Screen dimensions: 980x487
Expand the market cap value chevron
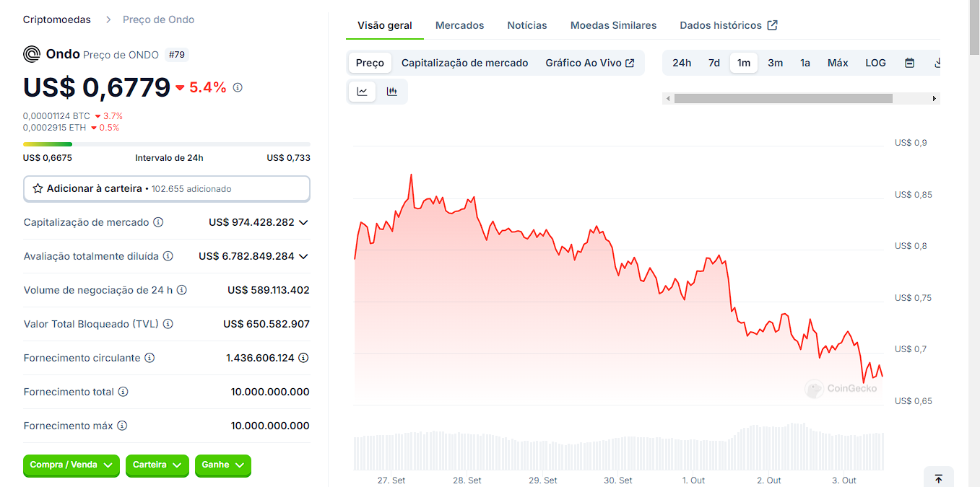point(303,222)
